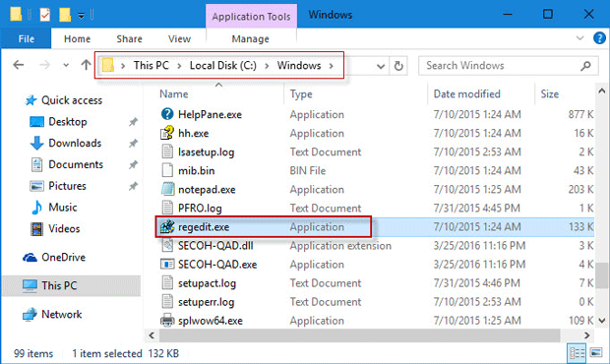Click the Application Tools contextual tab
The width and height of the screenshot is (610, 364).
[251, 17]
